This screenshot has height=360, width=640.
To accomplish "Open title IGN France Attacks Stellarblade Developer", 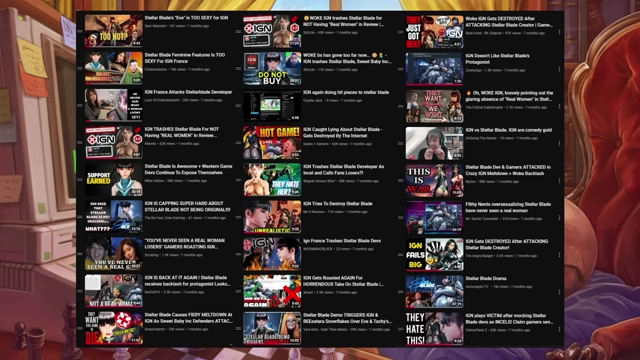I will pos(188,92).
